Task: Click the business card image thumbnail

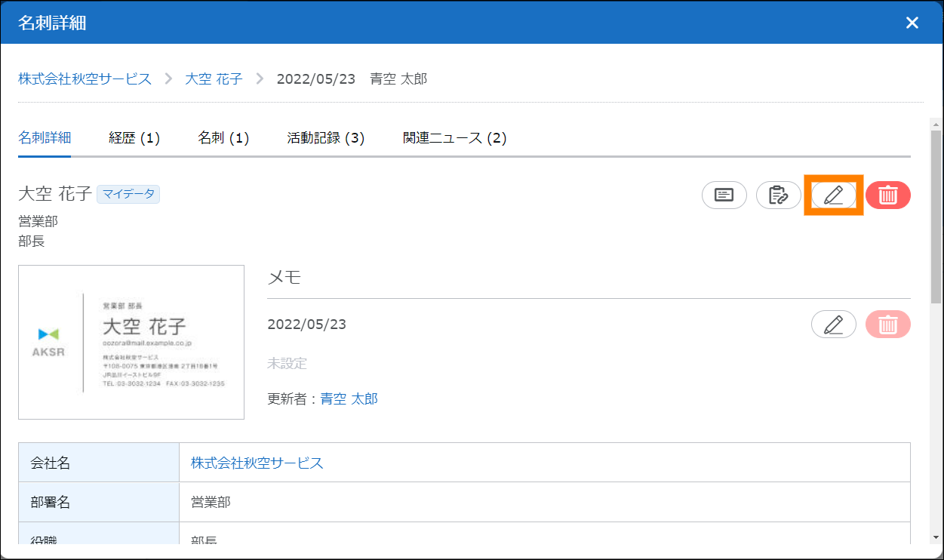Action: pos(131,342)
